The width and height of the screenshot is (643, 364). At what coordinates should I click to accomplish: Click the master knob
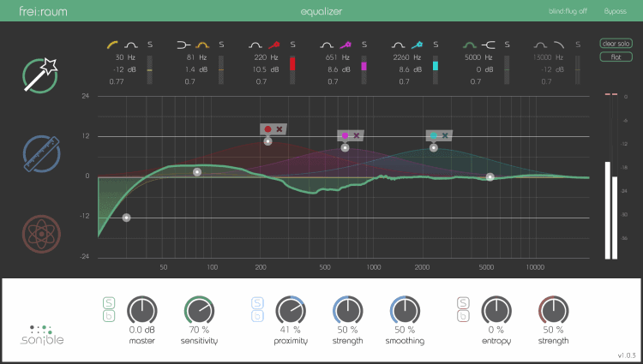pyautogui.click(x=141, y=311)
